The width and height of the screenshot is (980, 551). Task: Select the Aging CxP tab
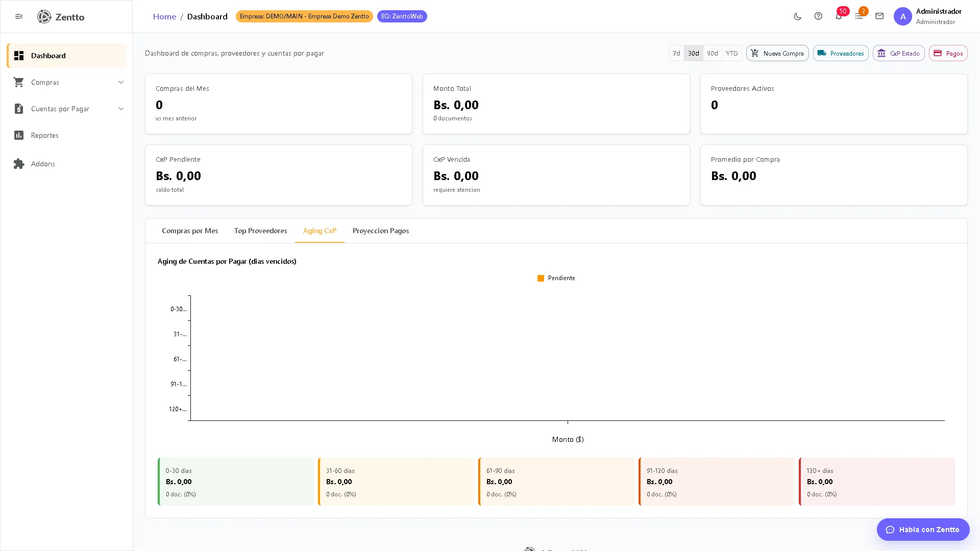[320, 231]
